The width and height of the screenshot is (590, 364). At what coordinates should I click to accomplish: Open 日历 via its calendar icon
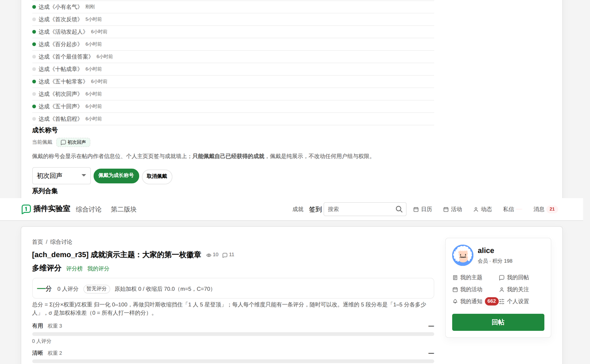pos(416,209)
